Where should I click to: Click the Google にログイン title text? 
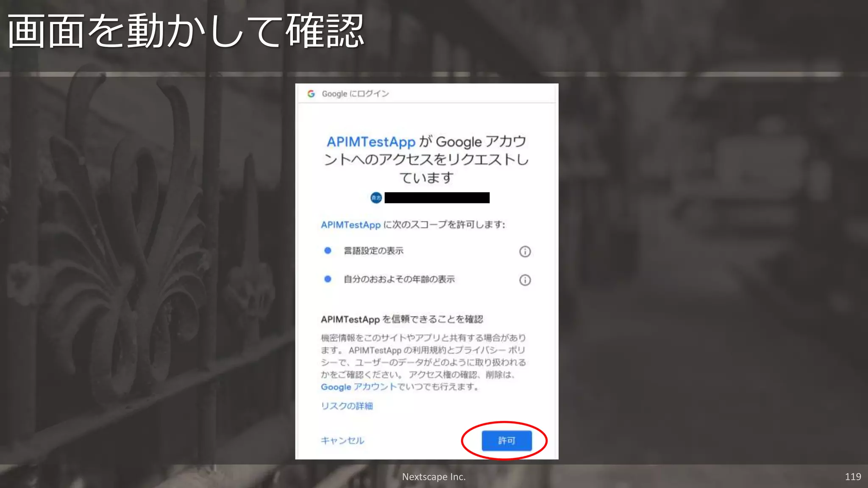(x=355, y=94)
